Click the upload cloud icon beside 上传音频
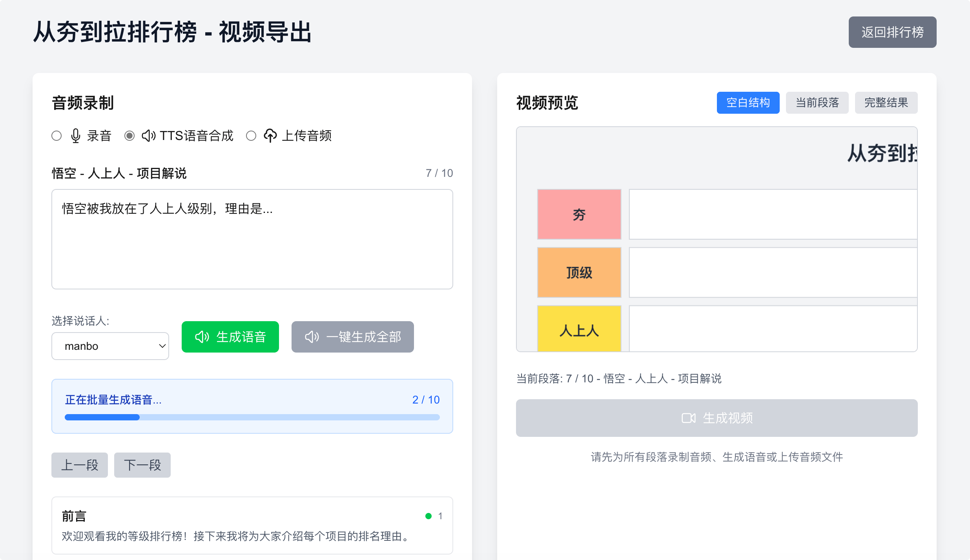This screenshot has width=970, height=560. point(271,136)
